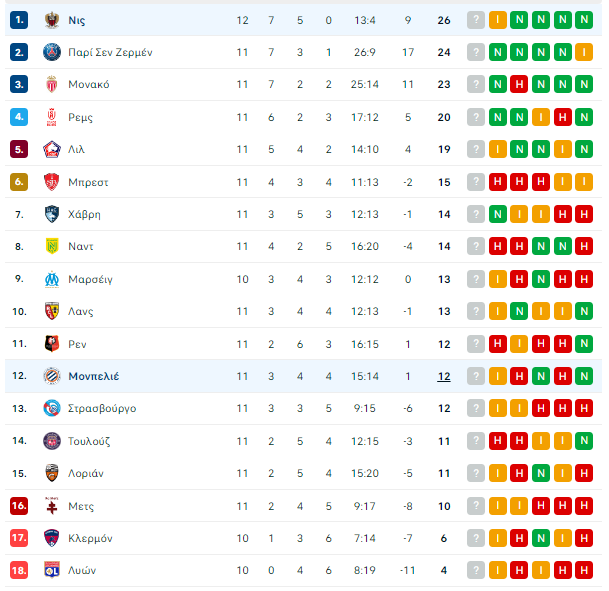609x591 pixels.
Task: Open the Παρί Σεν Ζερμέν team page
Action: [x=110, y=52]
